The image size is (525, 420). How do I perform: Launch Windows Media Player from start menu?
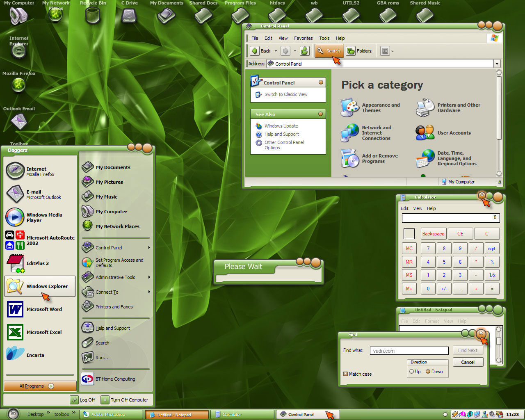click(x=40, y=217)
